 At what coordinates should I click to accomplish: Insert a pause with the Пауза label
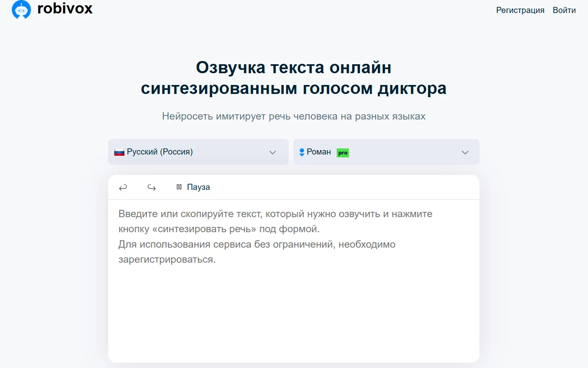[198, 187]
